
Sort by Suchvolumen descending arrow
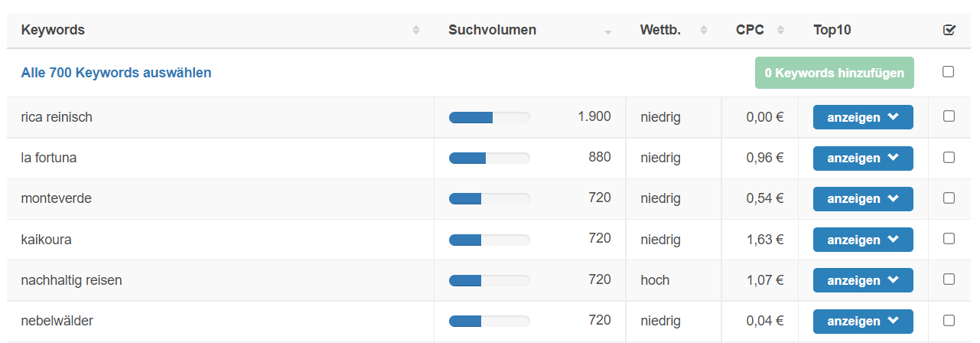click(608, 32)
